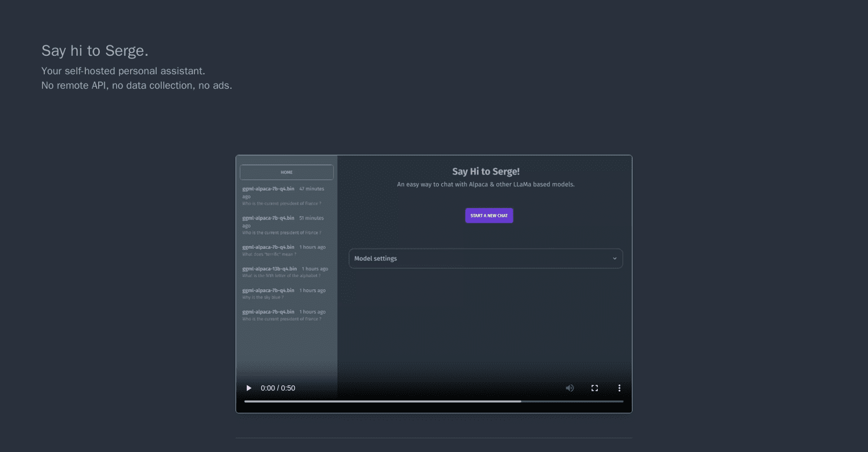
Task: Open the chat from 47 minutes ago
Action: [283, 196]
